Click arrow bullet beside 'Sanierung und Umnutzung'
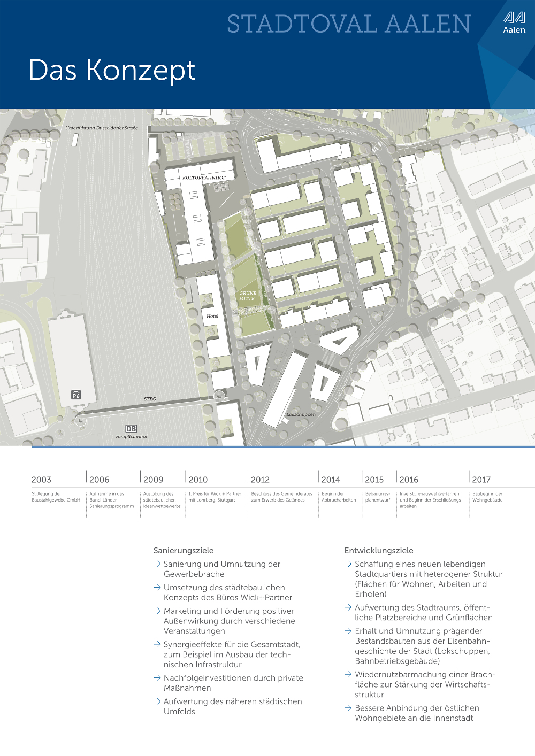The image size is (535, 756). pyautogui.click(x=157, y=564)
